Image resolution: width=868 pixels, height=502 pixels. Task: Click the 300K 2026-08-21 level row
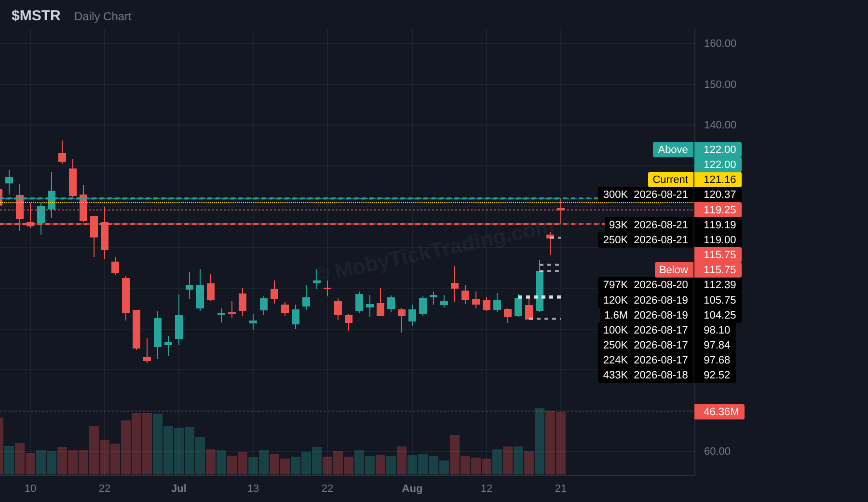point(646,195)
